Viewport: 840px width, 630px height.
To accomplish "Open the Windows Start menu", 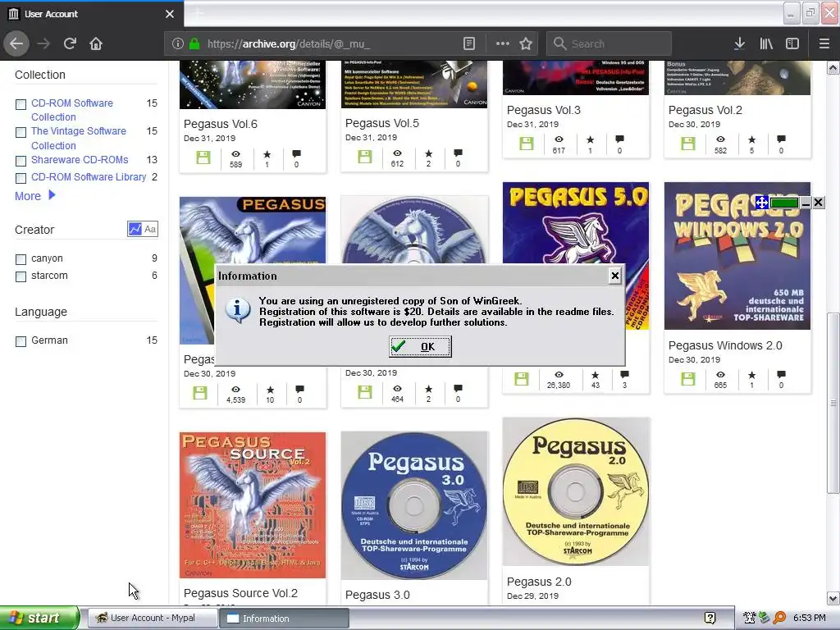I will [39, 618].
